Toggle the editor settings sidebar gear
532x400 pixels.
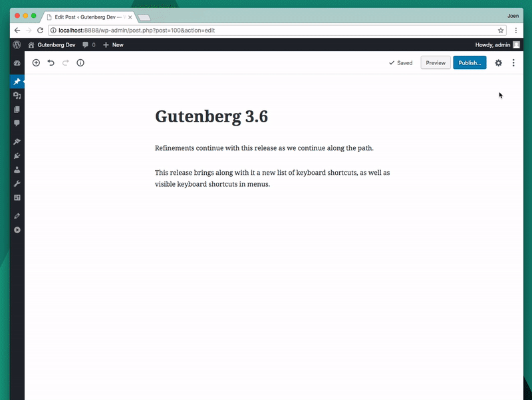tap(498, 62)
